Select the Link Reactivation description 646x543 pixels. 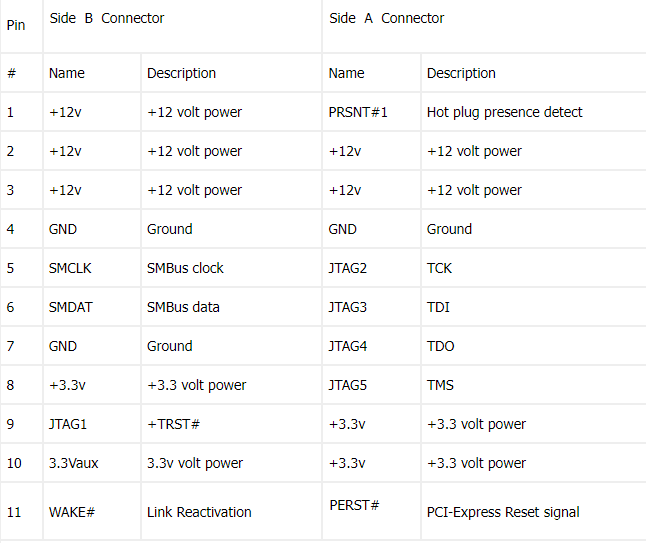pos(199,512)
